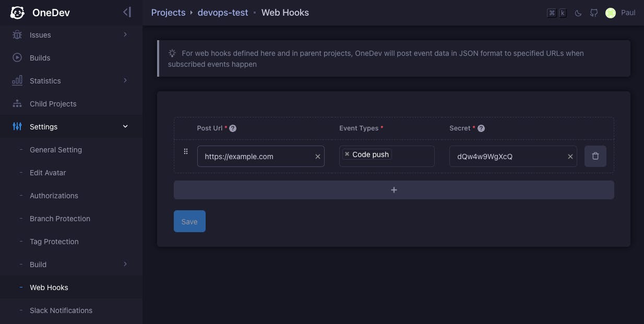Click the Settings sliders icon
Viewport: 644px width, 324px height.
(17, 127)
